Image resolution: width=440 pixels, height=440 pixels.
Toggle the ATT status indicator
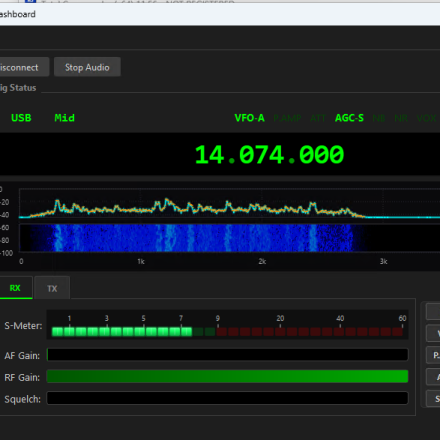(x=318, y=118)
